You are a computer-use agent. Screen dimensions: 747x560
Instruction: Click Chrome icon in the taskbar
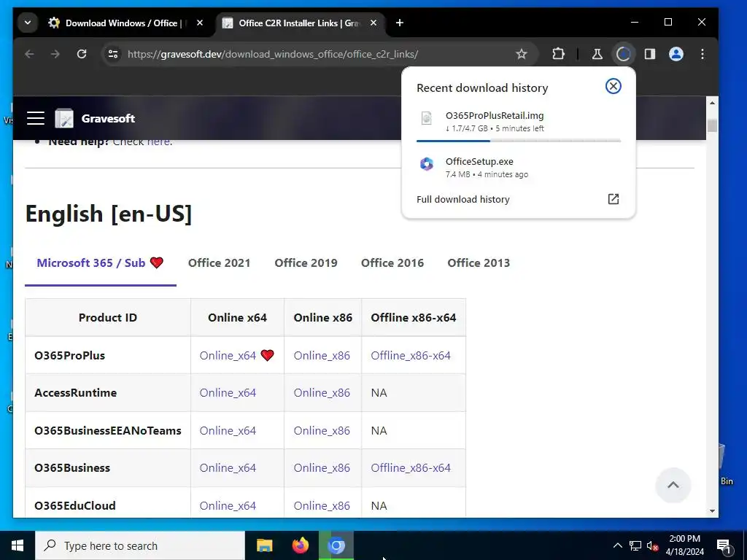point(336,545)
